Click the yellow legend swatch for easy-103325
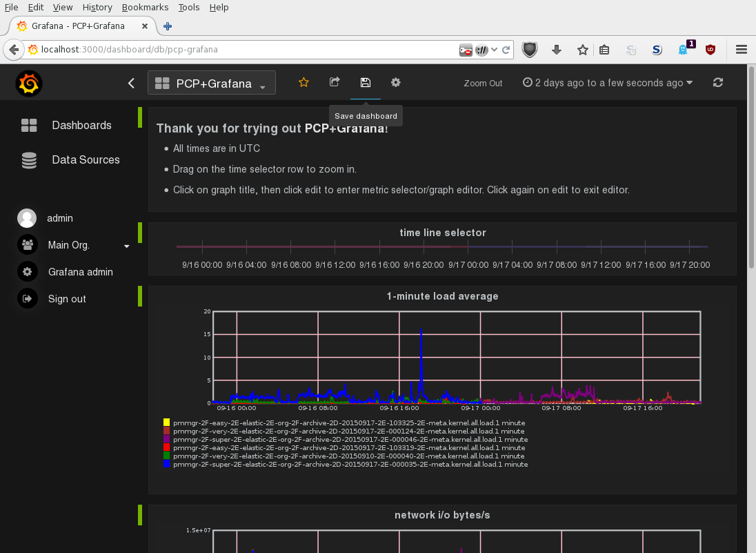The image size is (756, 553). tap(166, 423)
